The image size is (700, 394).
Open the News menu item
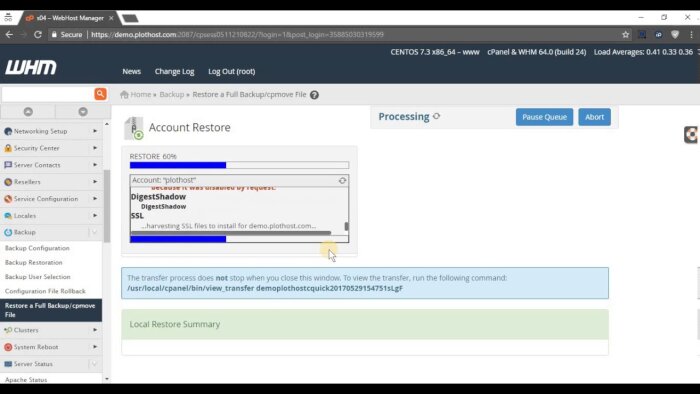pos(132,71)
